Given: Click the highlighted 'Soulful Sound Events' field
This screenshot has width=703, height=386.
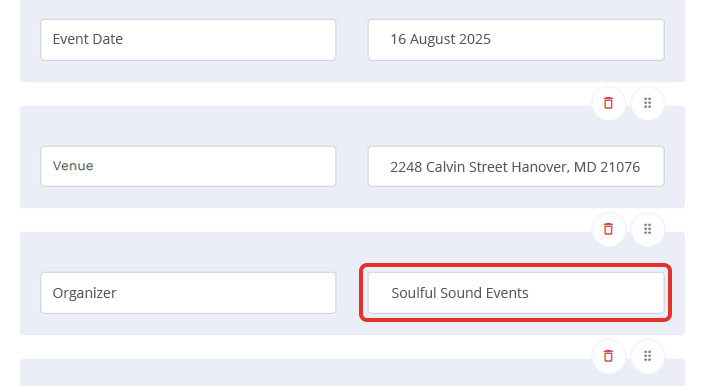Looking at the screenshot, I should 516,293.
